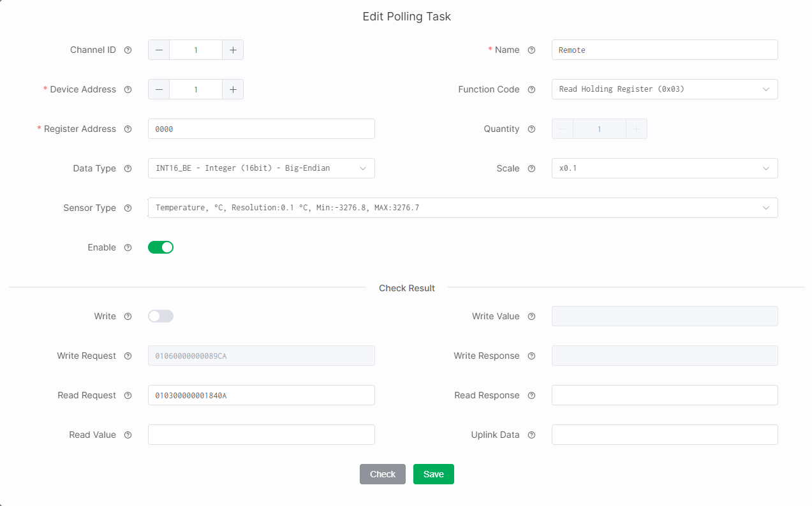Click the help icon next to Channel ID
This screenshot has height=506, width=812.
tap(128, 49)
